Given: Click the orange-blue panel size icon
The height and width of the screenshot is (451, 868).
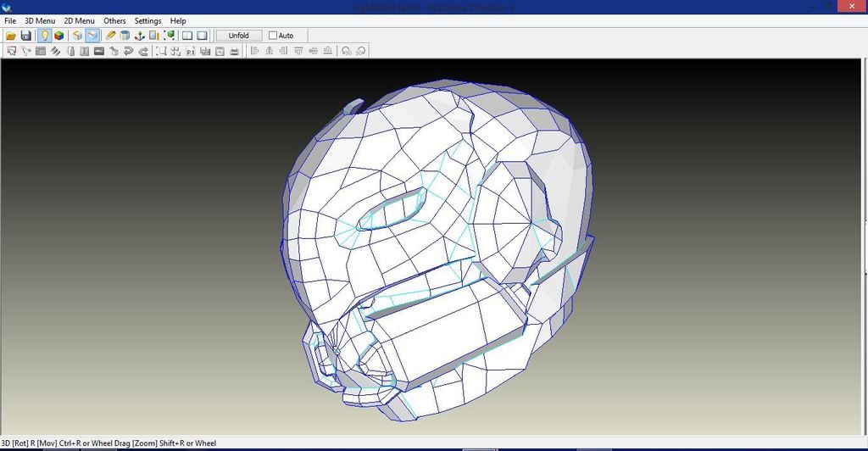Looking at the screenshot, I should click(154, 36).
